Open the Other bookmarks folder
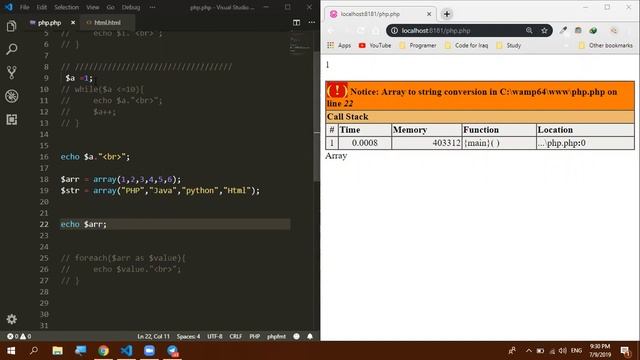The height and width of the screenshot is (360, 640). pyautogui.click(x=606, y=45)
